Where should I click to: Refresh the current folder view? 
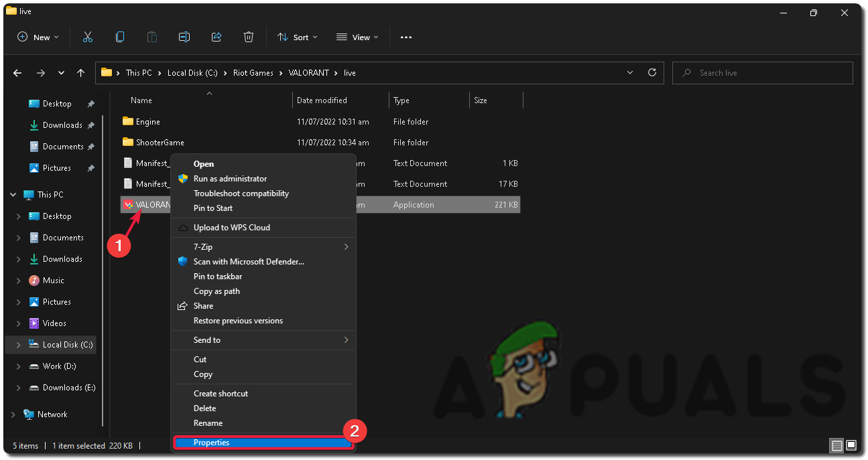click(652, 73)
